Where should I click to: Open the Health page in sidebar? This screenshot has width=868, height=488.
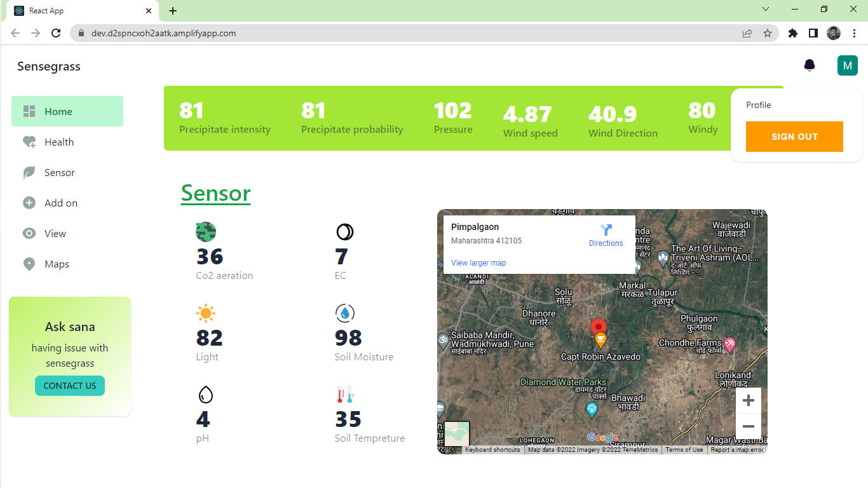coord(59,142)
